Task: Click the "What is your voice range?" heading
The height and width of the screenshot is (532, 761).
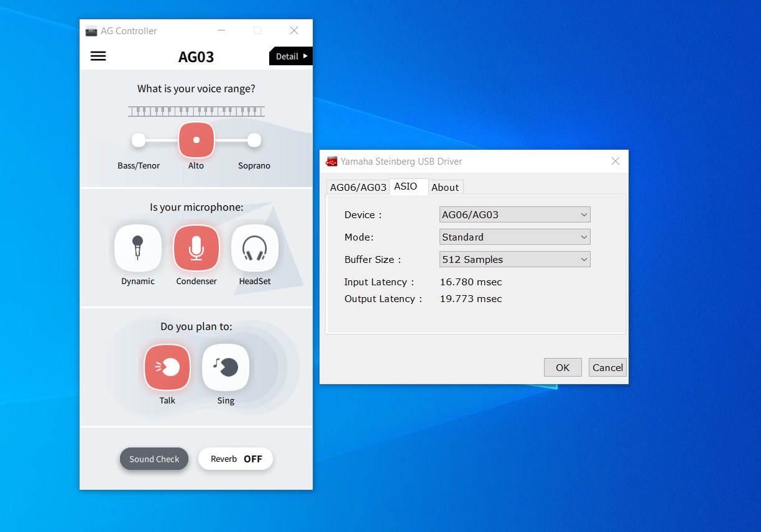Action: 196,89
